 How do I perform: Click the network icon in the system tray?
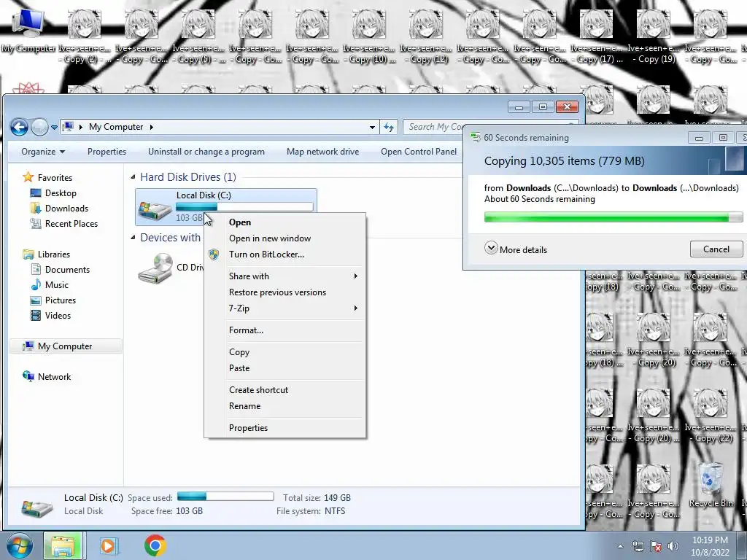pos(638,546)
